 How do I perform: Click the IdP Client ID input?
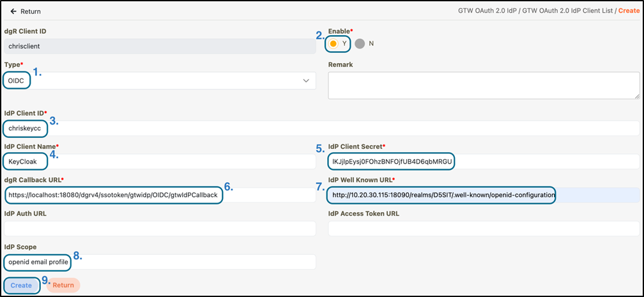coord(319,128)
